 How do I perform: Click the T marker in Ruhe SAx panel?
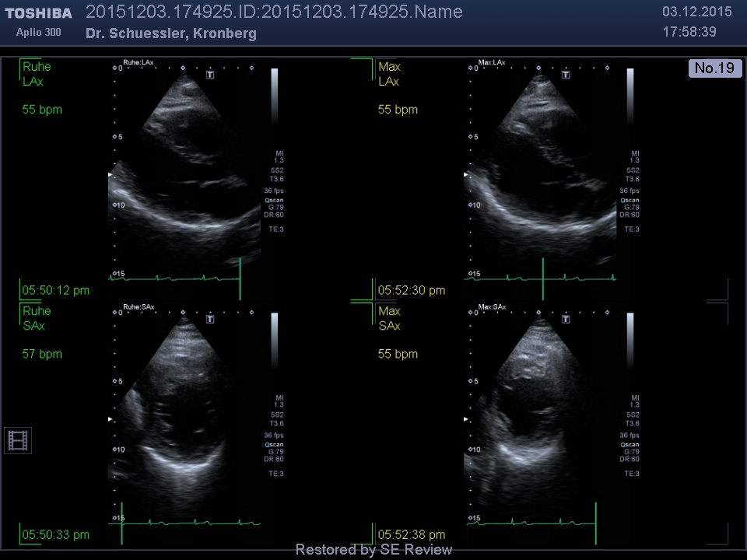tap(210, 320)
